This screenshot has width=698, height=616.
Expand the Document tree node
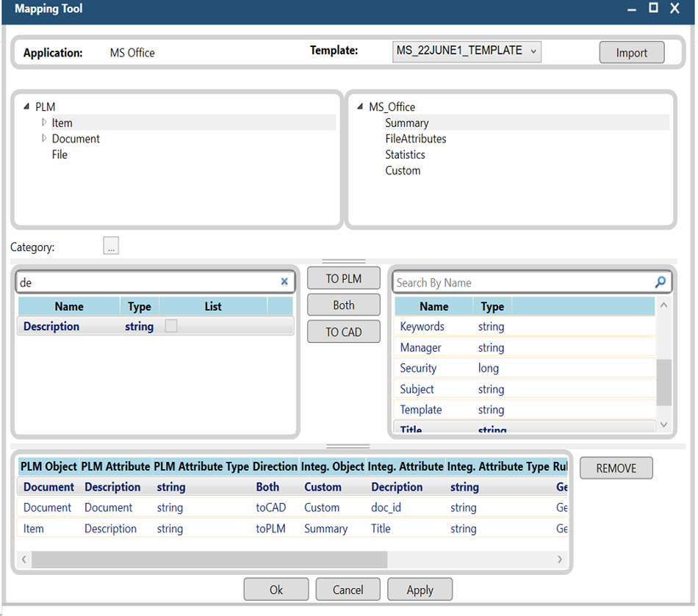[44, 139]
